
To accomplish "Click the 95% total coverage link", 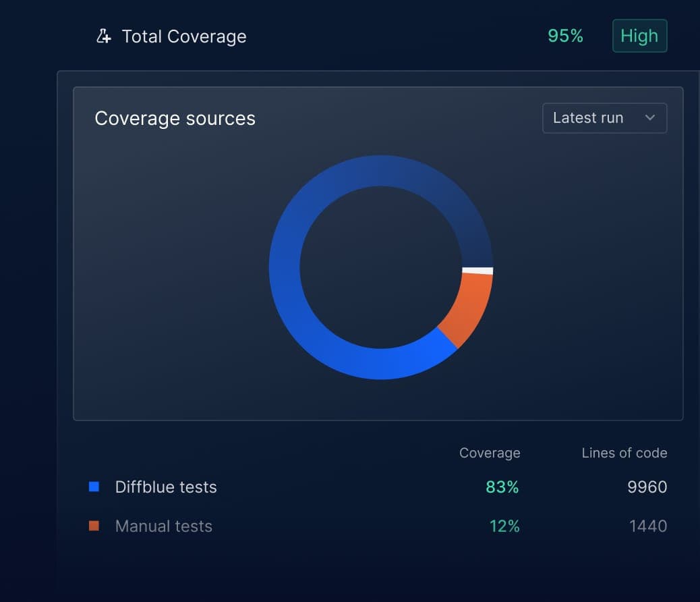I will coord(565,36).
